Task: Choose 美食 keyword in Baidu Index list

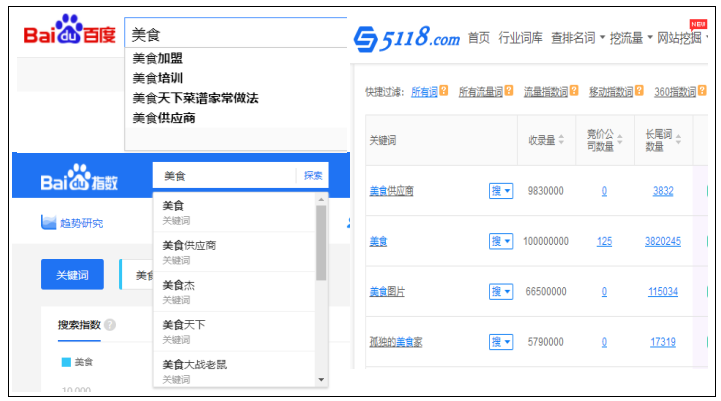Action: (235, 212)
